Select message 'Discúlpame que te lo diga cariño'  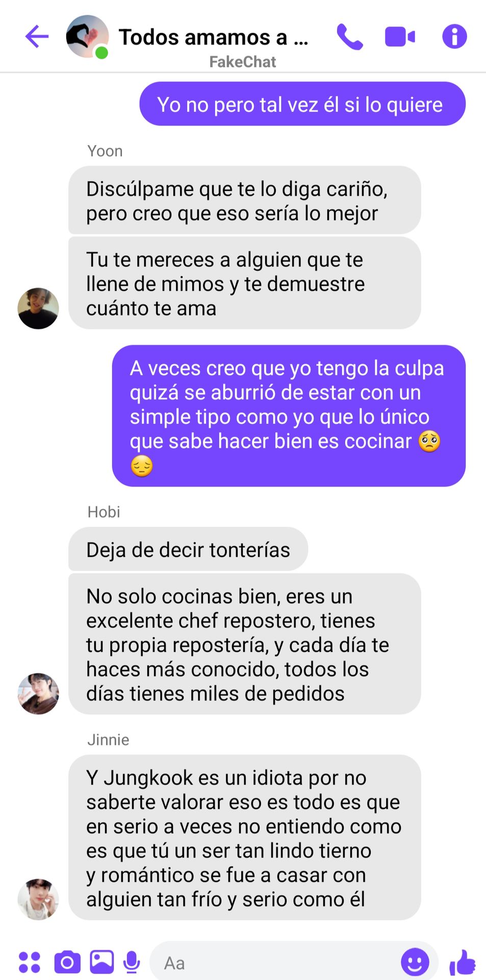coord(245,200)
